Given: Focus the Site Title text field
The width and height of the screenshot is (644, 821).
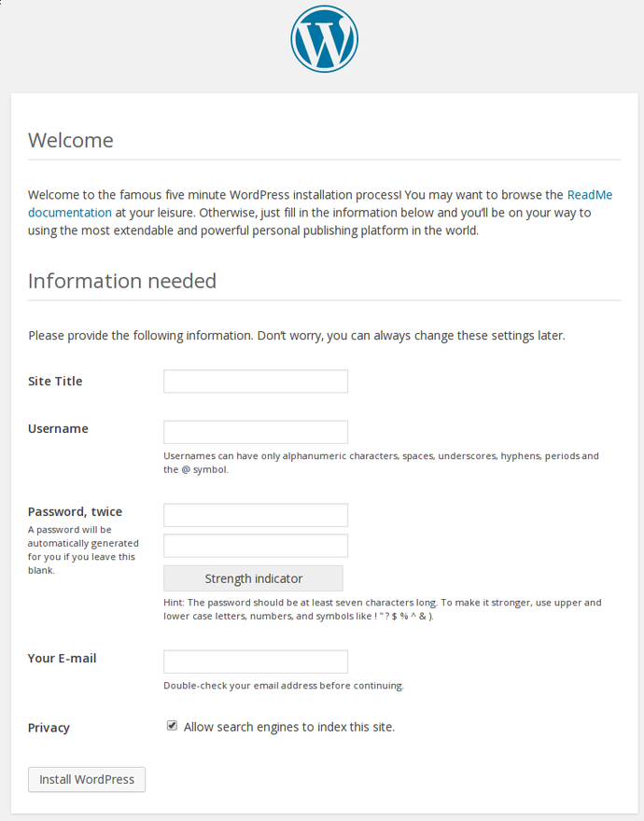Looking at the screenshot, I should click(x=256, y=382).
